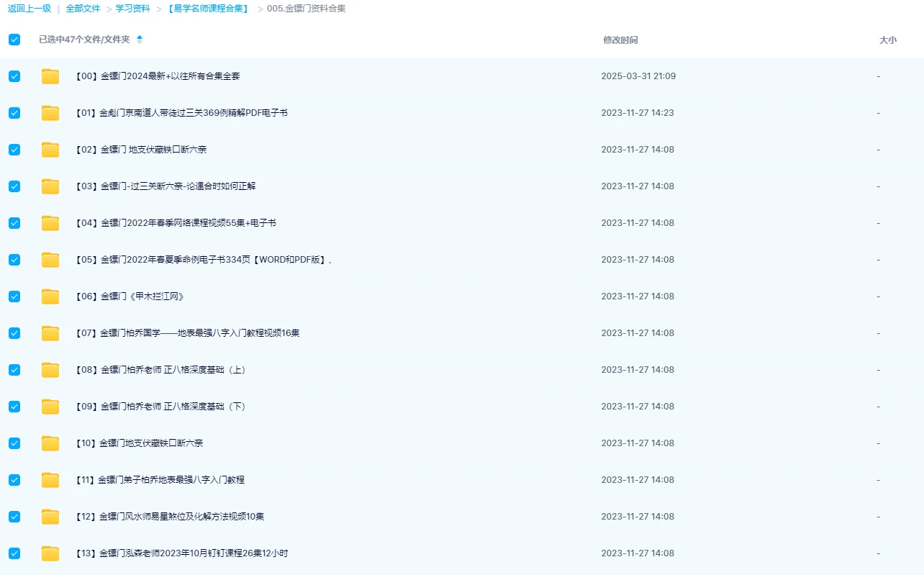Click 已选中47个文件/文件夹 selection label
Viewport: 924px width, 575px height.
click(x=84, y=40)
